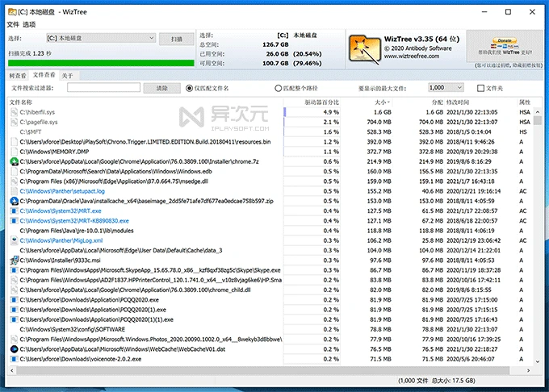Viewport: 549px width, 392px height.
Task: Switch to the Tree View tab
Action: coord(18,76)
